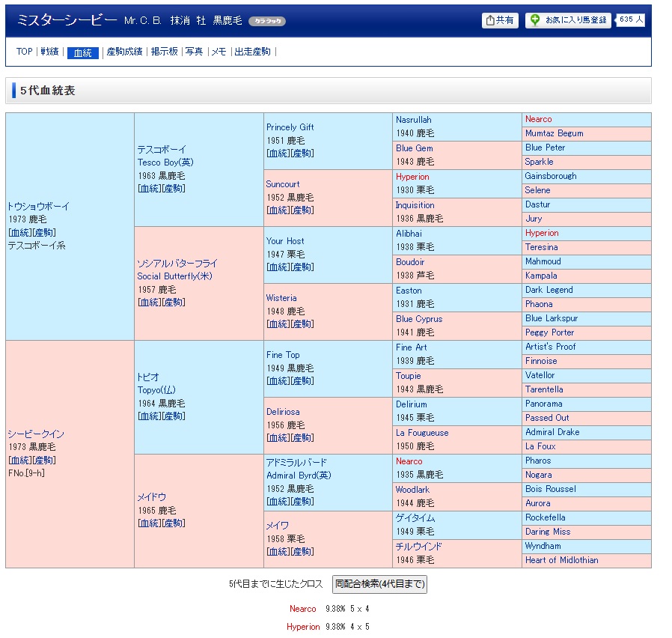Open the 産駒成績 tab

coord(124,52)
